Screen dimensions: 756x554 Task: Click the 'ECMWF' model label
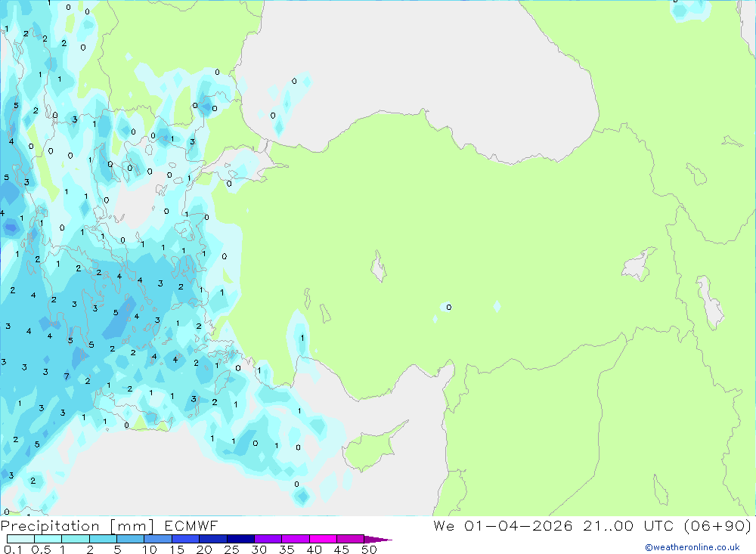click(191, 525)
